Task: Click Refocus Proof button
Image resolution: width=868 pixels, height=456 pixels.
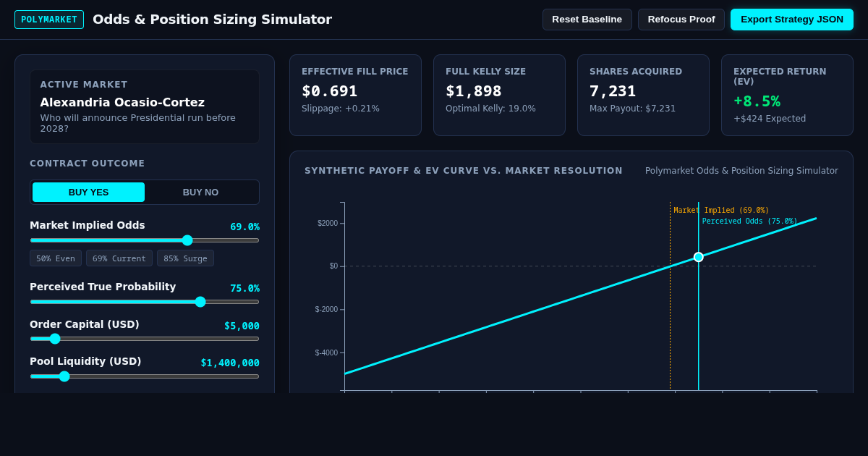Action: (x=681, y=20)
